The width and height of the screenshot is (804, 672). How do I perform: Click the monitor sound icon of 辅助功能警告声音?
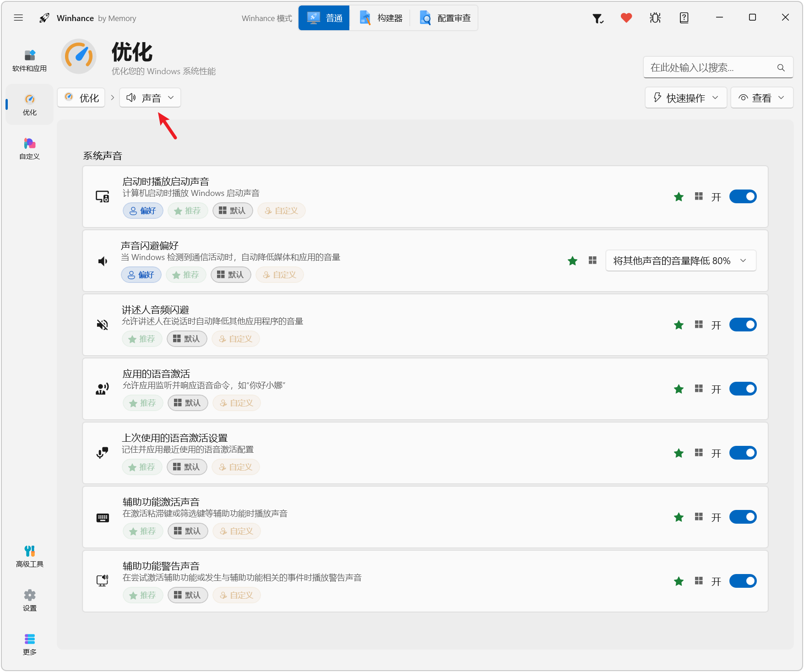coord(103,581)
